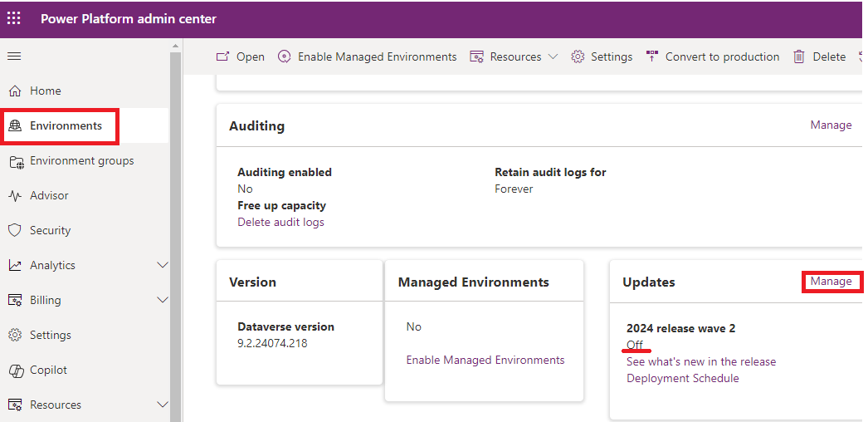
Task: Click Convert to production command
Action: 713,56
